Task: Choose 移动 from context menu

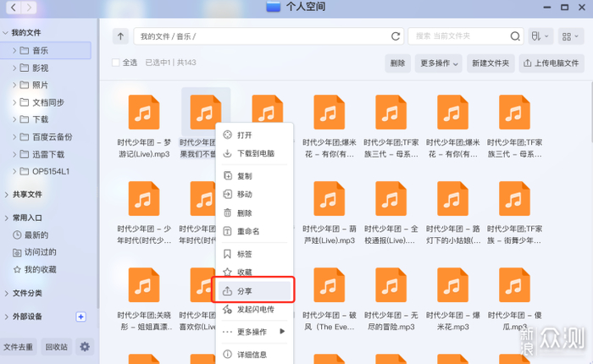Action: (x=254, y=195)
